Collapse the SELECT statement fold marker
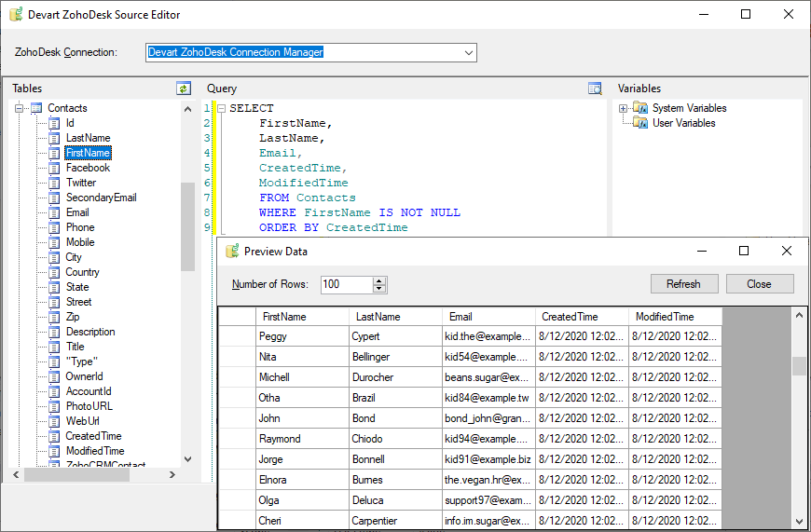The width and height of the screenshot is (811, 532). point(221,108)
